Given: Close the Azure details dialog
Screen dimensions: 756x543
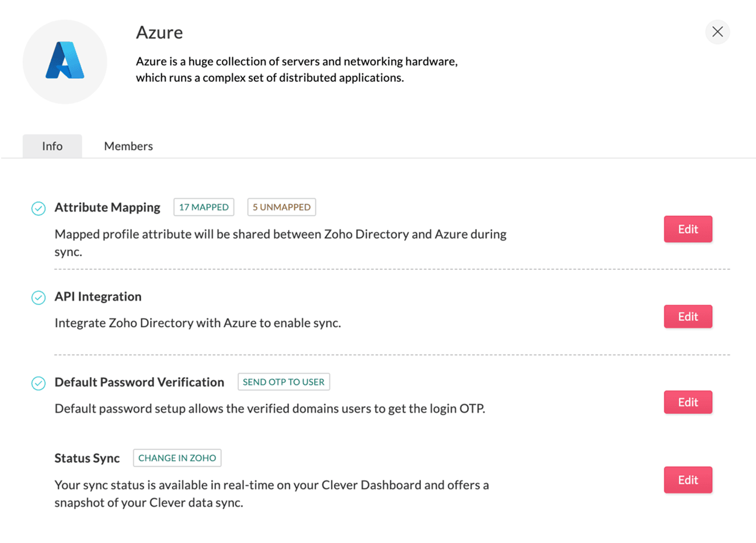Looking at the screenshot, I should coord(717,32).
